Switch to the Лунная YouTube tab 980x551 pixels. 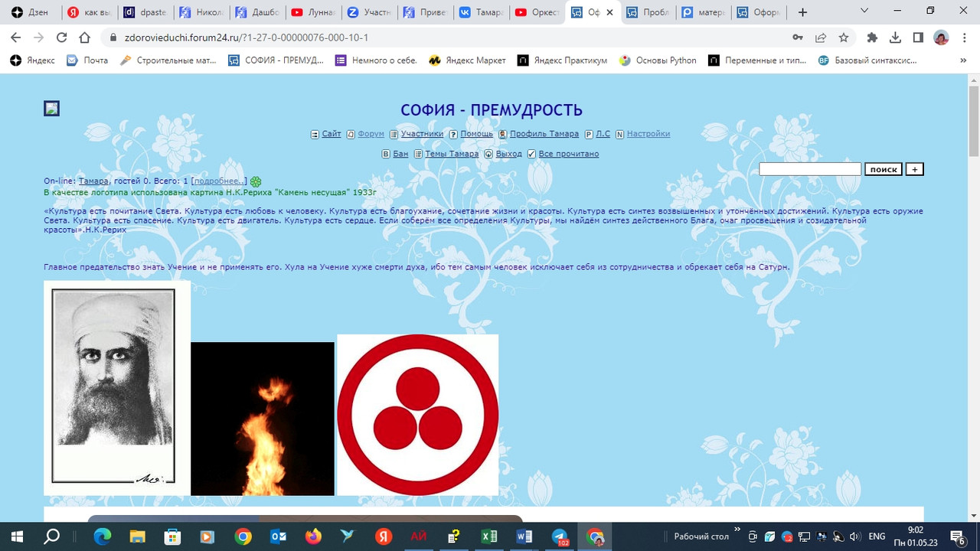tap(314, 12)
